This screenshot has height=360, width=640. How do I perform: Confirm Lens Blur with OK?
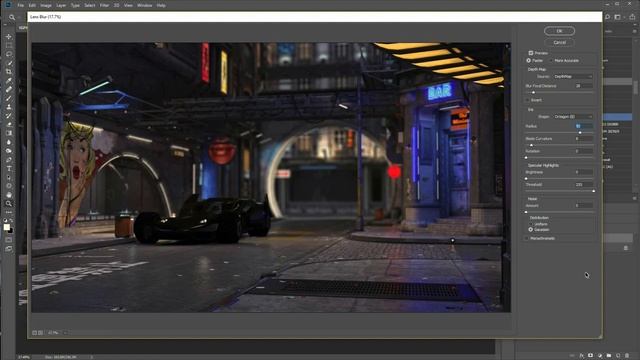559,31
